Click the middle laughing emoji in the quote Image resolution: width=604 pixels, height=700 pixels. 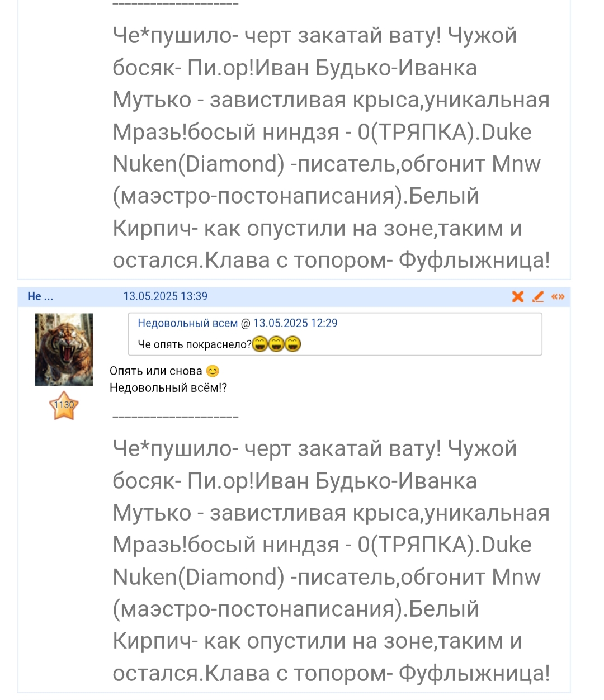[276, 344]
